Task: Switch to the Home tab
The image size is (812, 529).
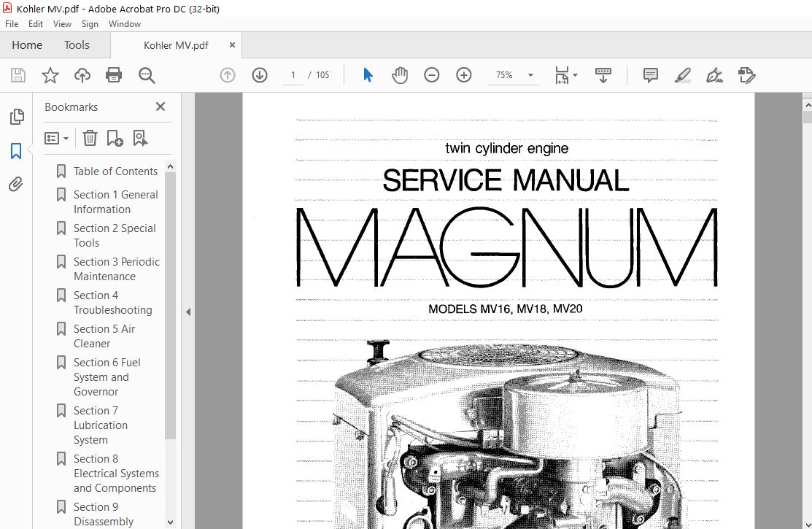Action: pyautogui.click(x=27, y=45)
